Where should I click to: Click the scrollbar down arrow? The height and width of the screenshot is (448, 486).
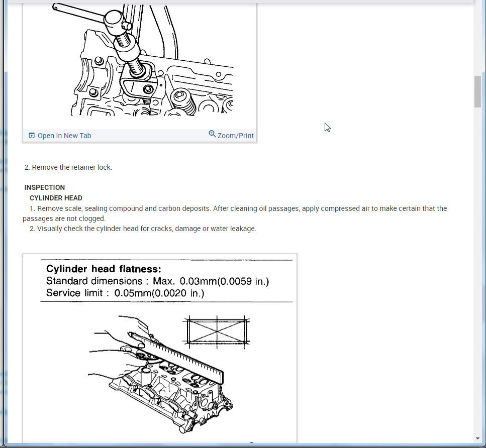coord(477,438)
